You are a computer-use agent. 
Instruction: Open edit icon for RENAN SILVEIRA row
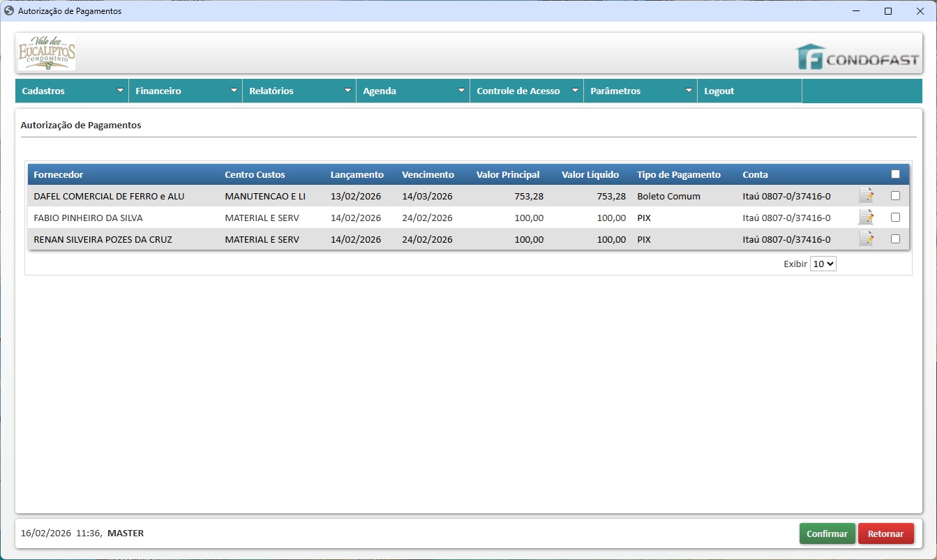coord(866,239)
